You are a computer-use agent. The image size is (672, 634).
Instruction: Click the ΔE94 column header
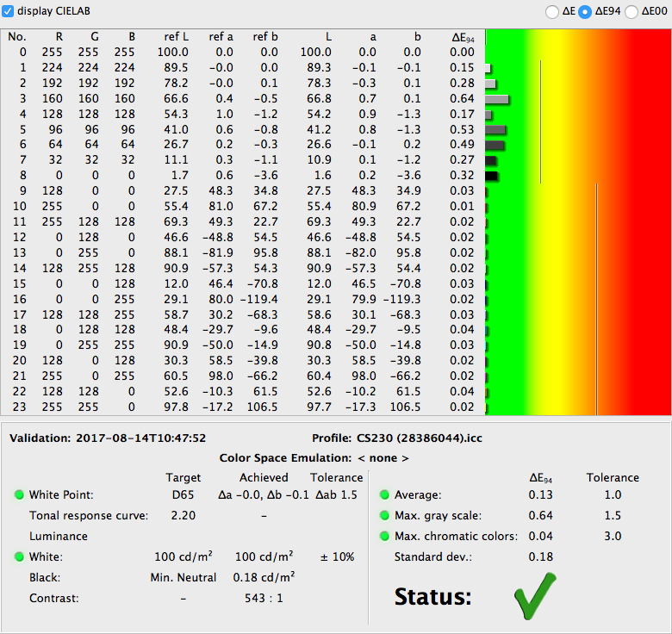[463, 38]
